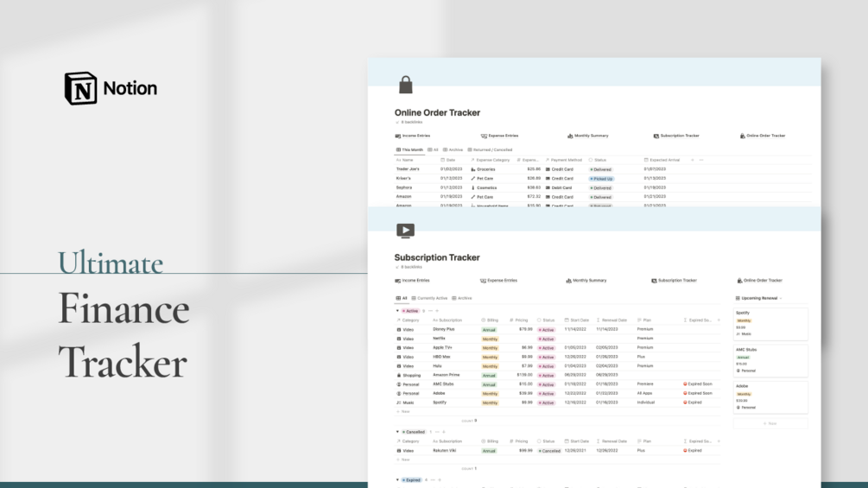Open the Trader Joe's order row
Image resolution: width=868 pixels, height=488 pixels.
(x=408, y=169)
